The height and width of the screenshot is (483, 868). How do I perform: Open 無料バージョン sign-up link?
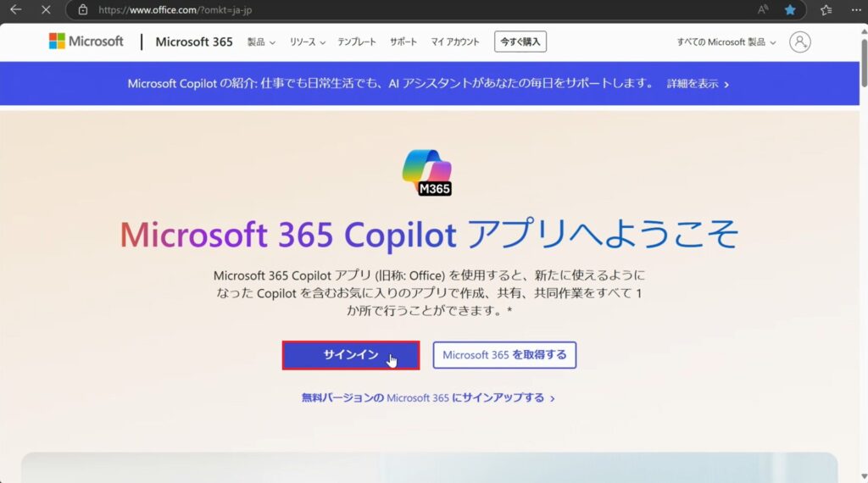tap(428, 397)
